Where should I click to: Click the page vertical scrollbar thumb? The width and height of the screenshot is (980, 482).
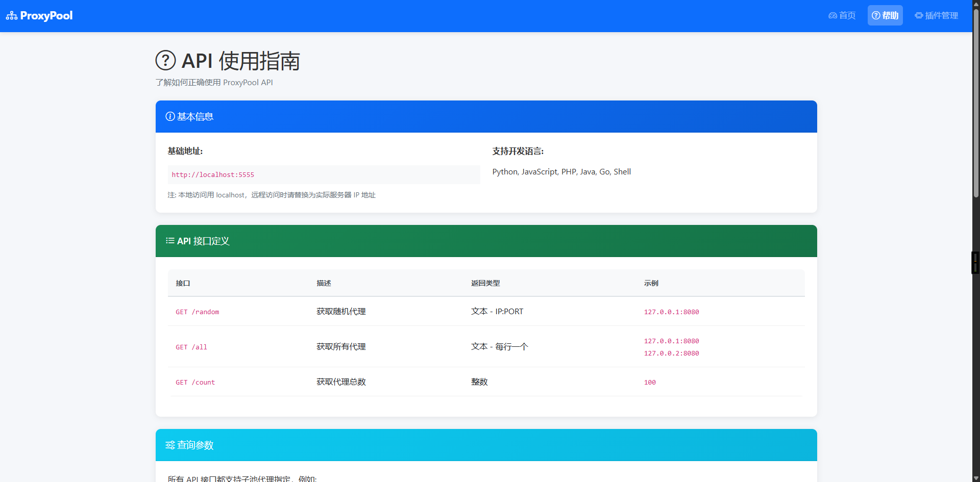(x=976, y=102)
